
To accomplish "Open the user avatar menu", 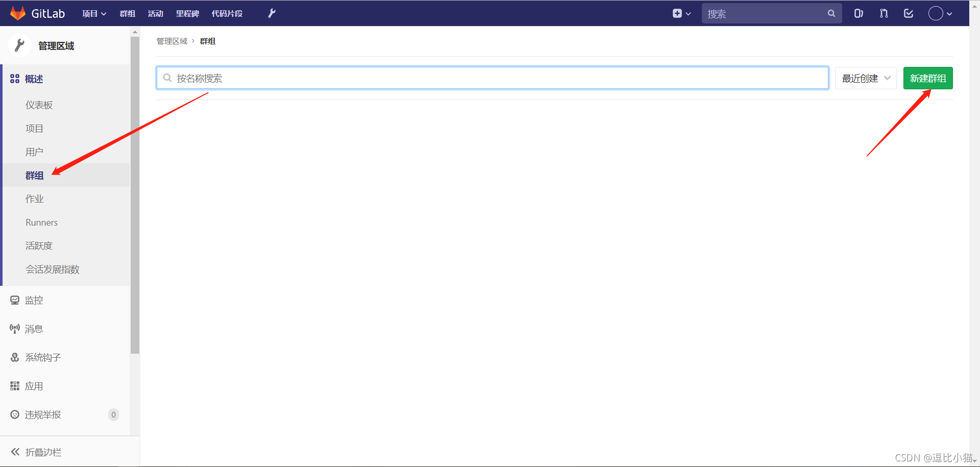I will 940,14.
